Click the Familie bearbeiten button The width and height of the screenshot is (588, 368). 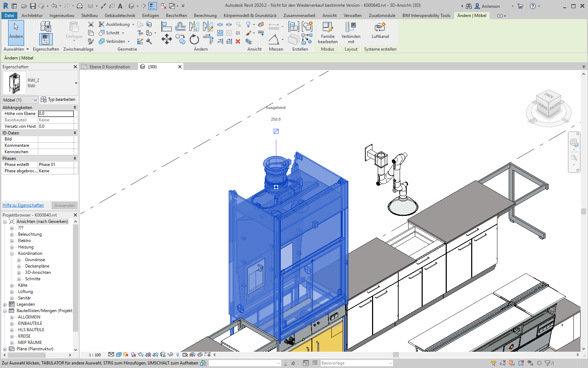(x=328, y=33)
